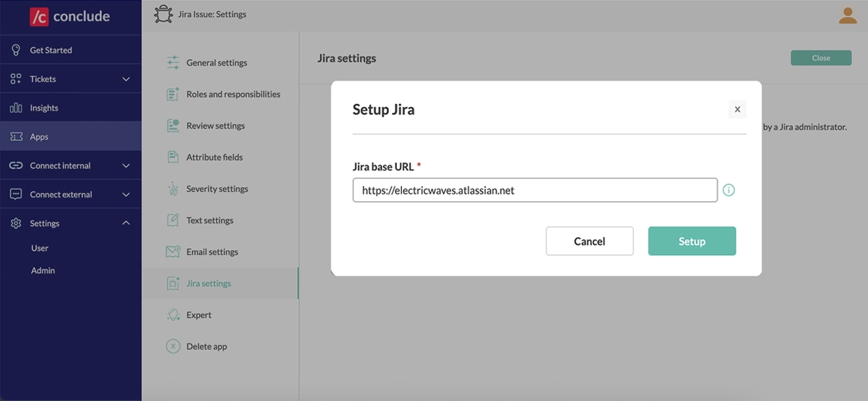Go to General settings

point(216,63)
